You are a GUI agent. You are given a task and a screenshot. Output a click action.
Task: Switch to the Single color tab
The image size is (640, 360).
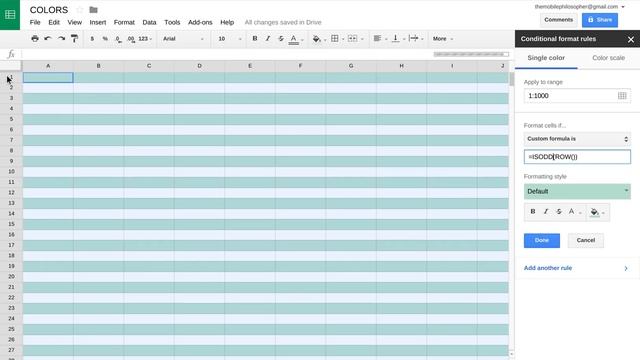pyautogui.click(x=546, y=58)
